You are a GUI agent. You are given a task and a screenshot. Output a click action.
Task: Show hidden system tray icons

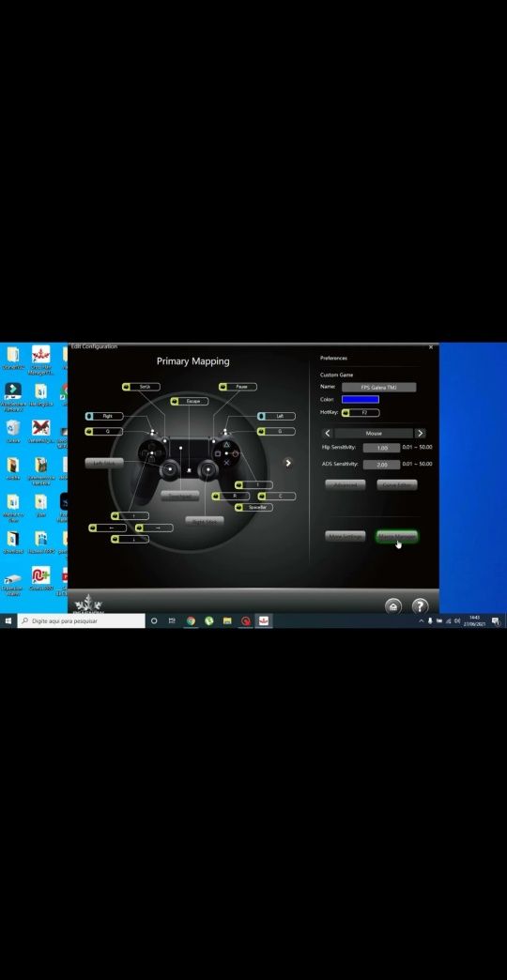[x=421, y=620]
